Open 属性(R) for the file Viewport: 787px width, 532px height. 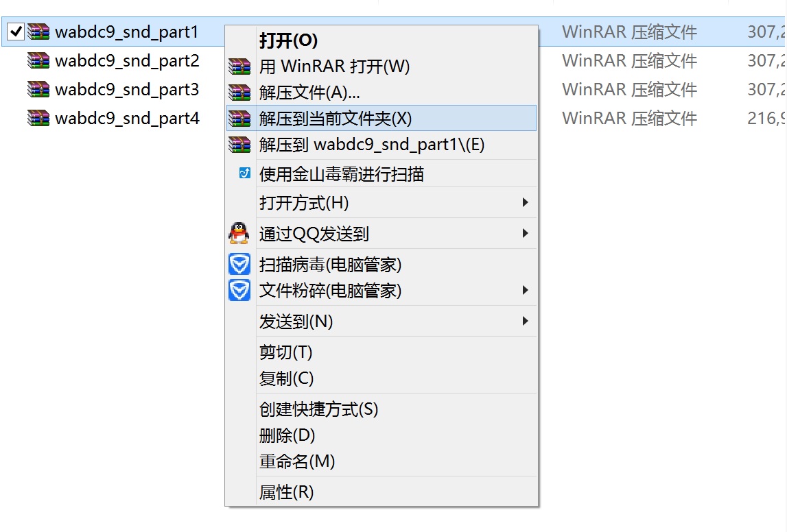(286, 492)
